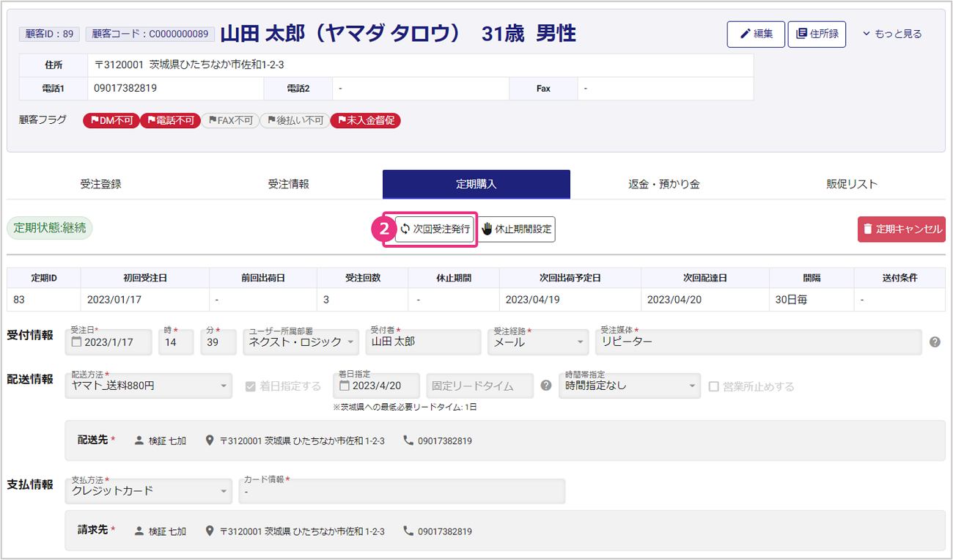Switch to the 受注情報 tab
Viewport: 953px width, 560px height.
click(288, 184)
